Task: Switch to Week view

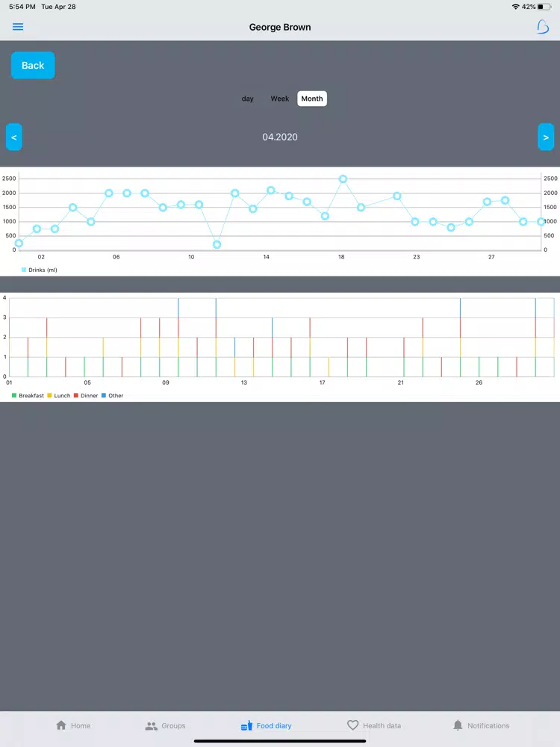Action: [x=279, y=99]
